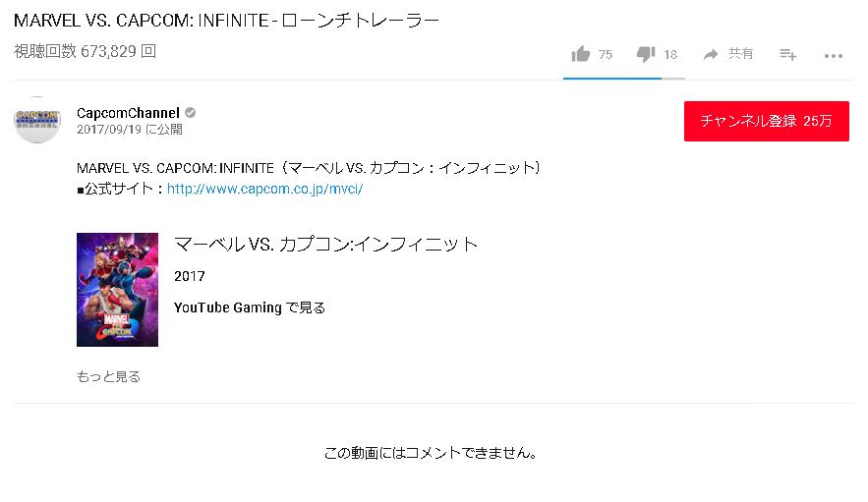This screenshot has height=502, width=868.
Task: Open the capcom.co.jp/mvci official site link
Action: [x=264, y=188]
